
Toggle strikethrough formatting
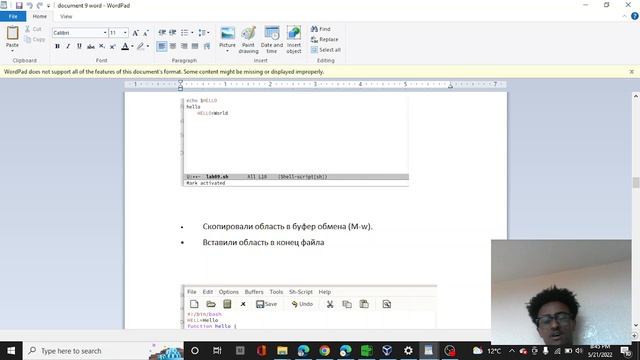(x=91, y=46)
